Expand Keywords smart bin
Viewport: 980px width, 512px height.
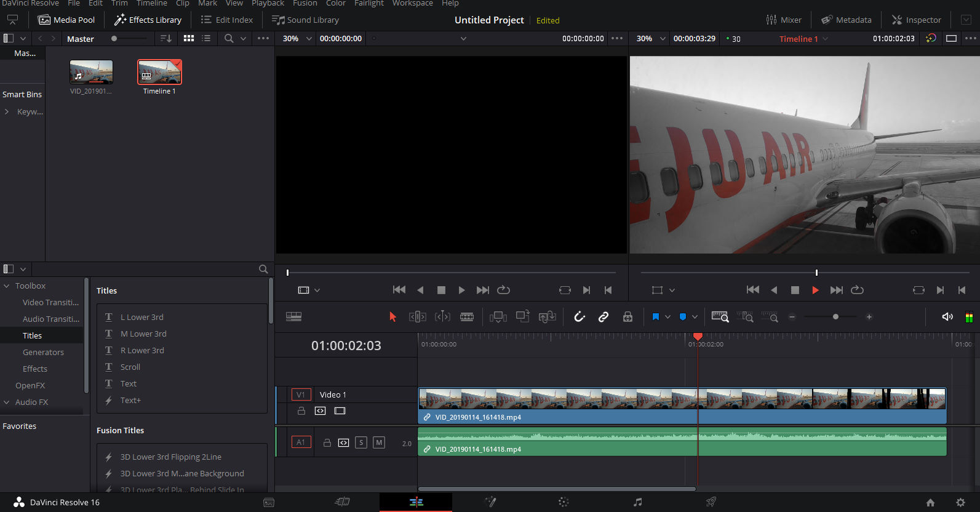click(7, 112)
